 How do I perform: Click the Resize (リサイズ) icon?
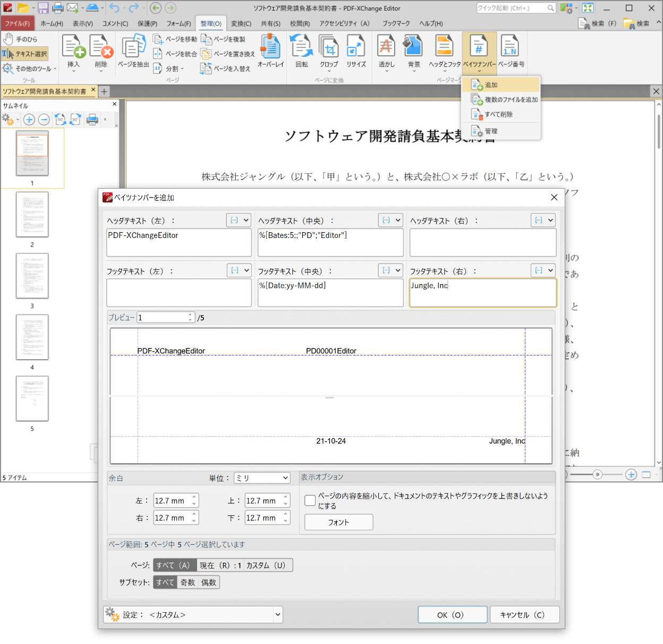[356, 48]
